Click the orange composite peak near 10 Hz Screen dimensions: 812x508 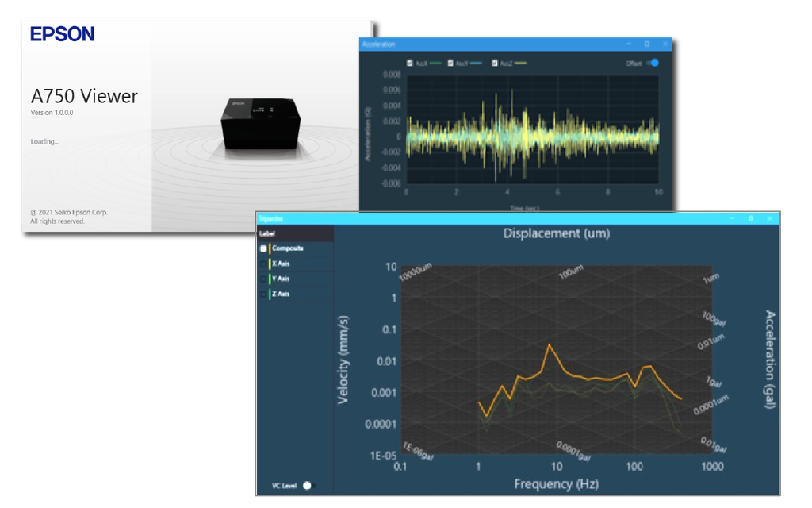pos(550,345)
